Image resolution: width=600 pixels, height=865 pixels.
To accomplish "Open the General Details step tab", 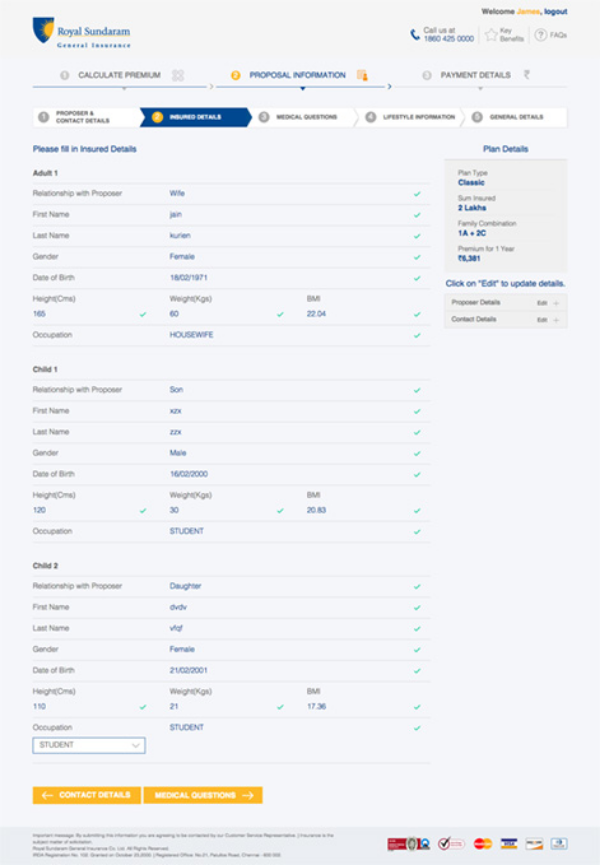I will tap(516, 117).
